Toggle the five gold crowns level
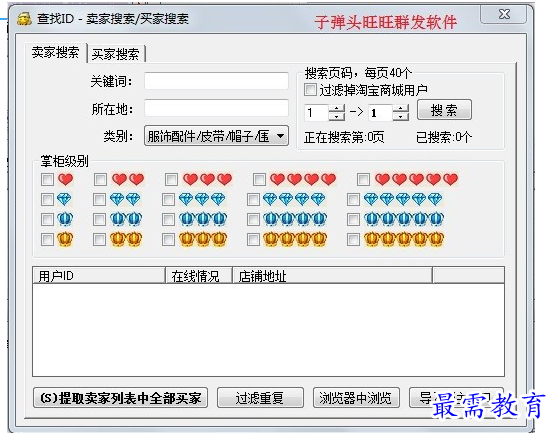 coord(353,240)
